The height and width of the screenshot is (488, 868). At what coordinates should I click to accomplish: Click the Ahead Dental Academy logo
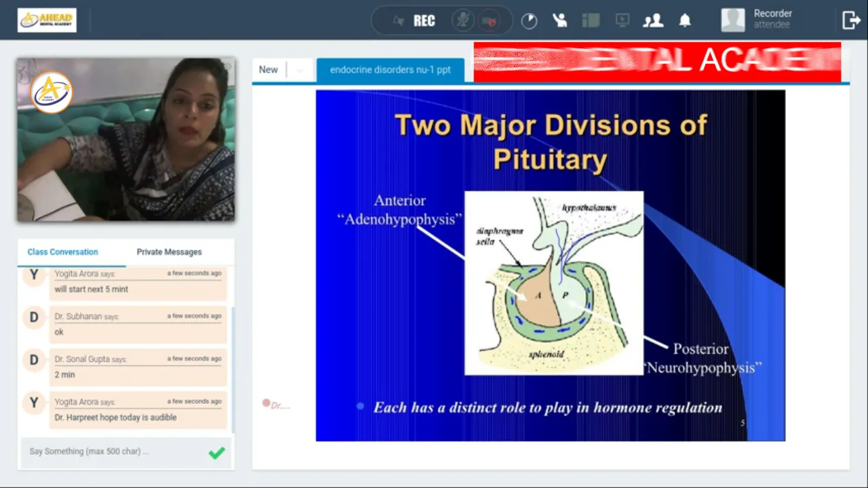pyautogui.click(x=47, y=20)
